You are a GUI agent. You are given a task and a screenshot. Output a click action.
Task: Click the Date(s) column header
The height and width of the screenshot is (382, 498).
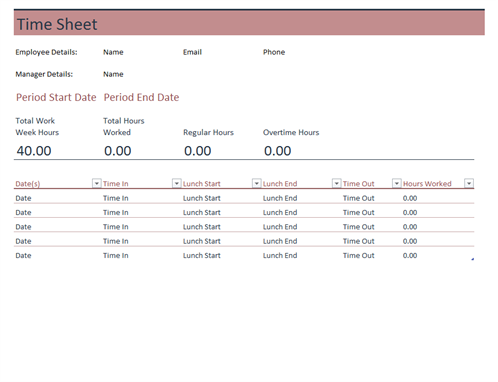point(28,184)
